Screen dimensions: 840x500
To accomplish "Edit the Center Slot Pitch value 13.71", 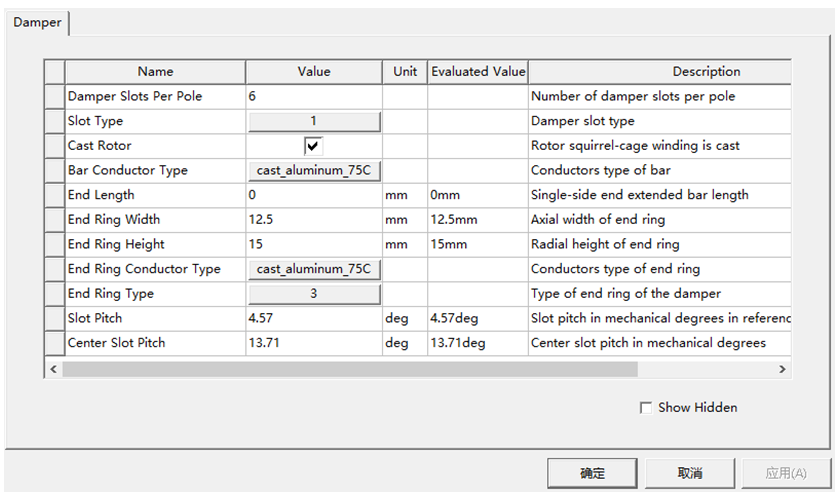I will click(x=314, y=343).
